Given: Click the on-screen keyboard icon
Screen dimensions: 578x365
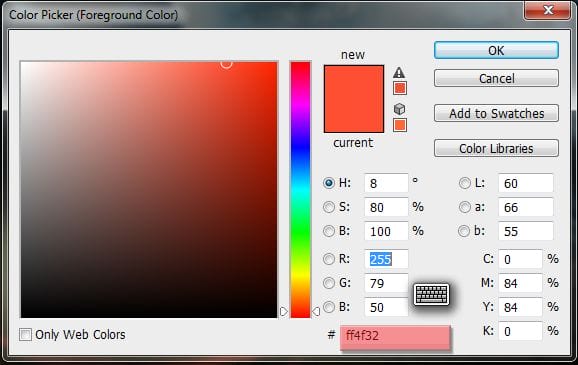Looking at the screenshot, I should (431, 294).
